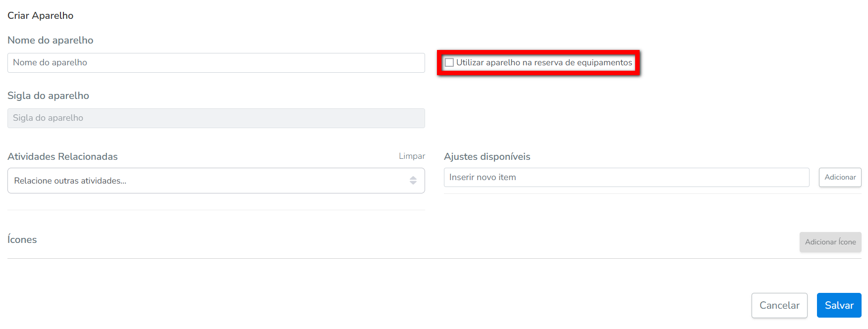Image resolution: width=868 pixels, height=329 pixels.
Task: Click 'Adicionar' button for Ajustes disponíveis
Action: [840, 177]
